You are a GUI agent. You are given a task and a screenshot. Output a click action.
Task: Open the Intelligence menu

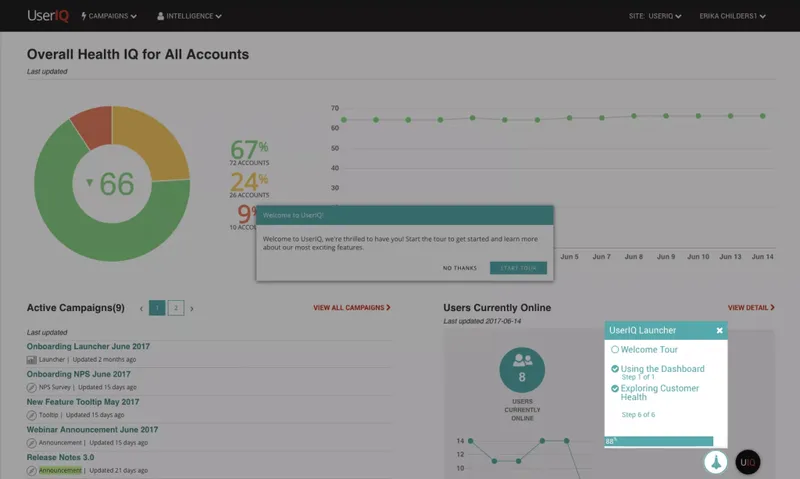189,16
